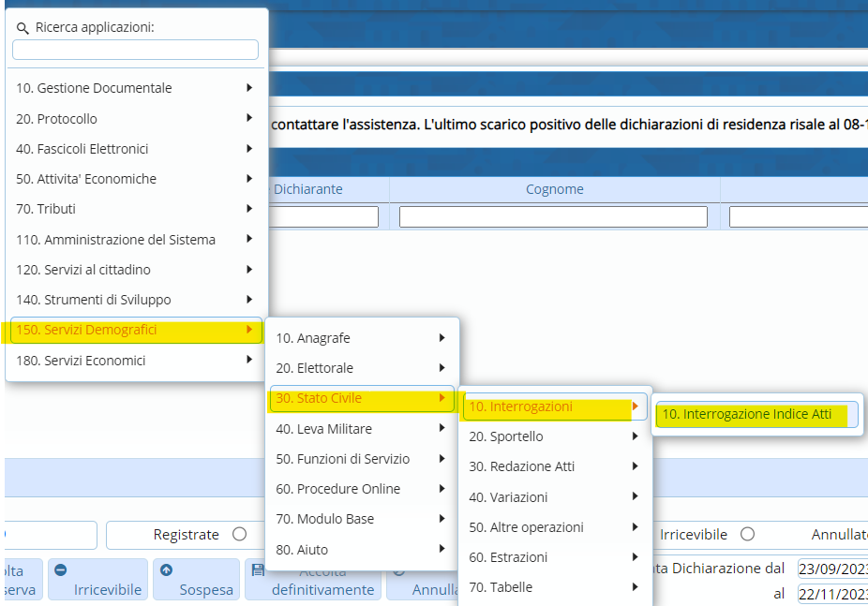Image resolution: width=868 pixels, height=606 pixels.
Task: Expand the arrow next to Sportello
Action: pos(635,436)
